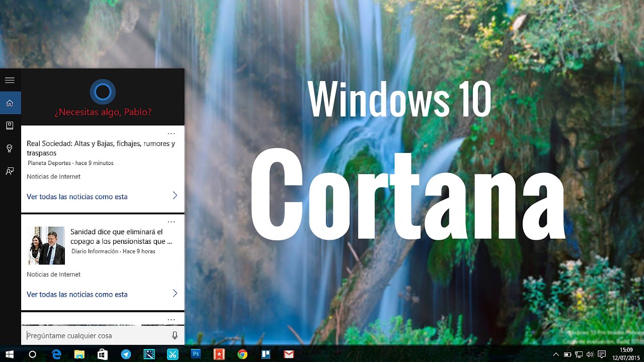The image size is (644, 362).
Task: Select Cortana's Home icon in sidebar
Action: pos(10,103)
